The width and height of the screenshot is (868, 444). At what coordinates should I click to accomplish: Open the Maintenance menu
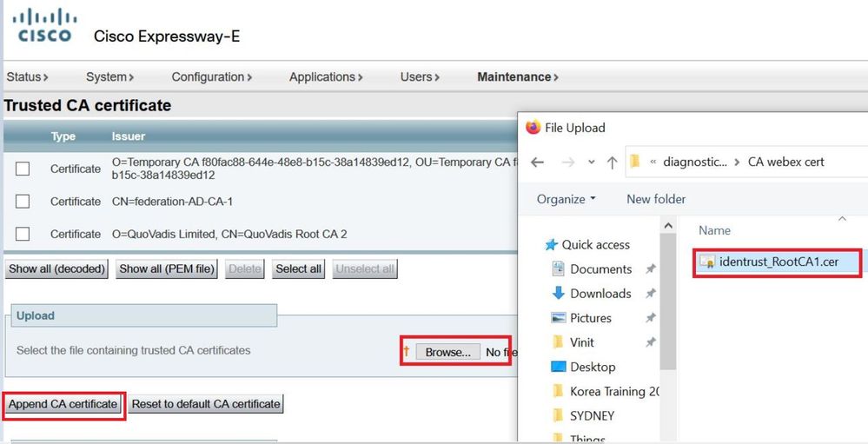518,77
